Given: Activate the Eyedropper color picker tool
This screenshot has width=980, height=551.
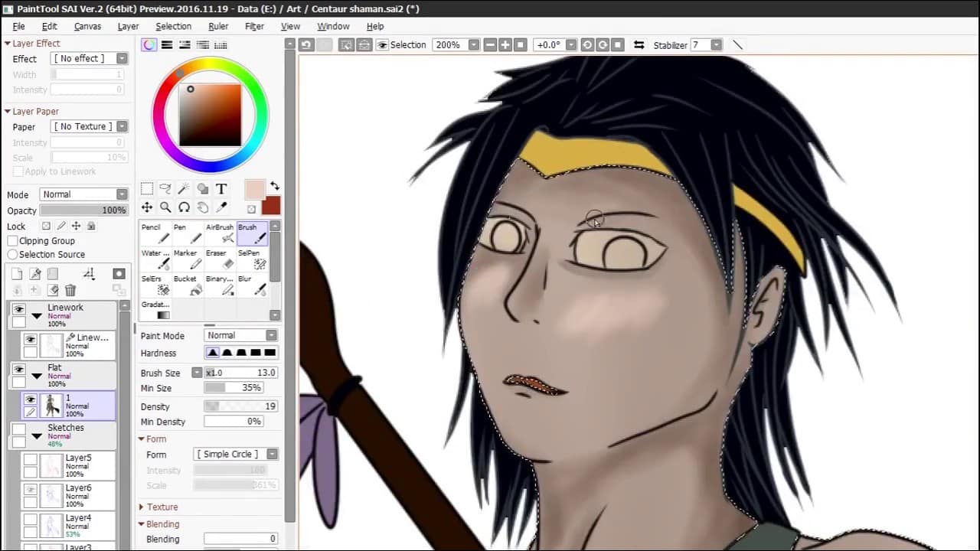Looking at the screenshot, I should 221,207.
